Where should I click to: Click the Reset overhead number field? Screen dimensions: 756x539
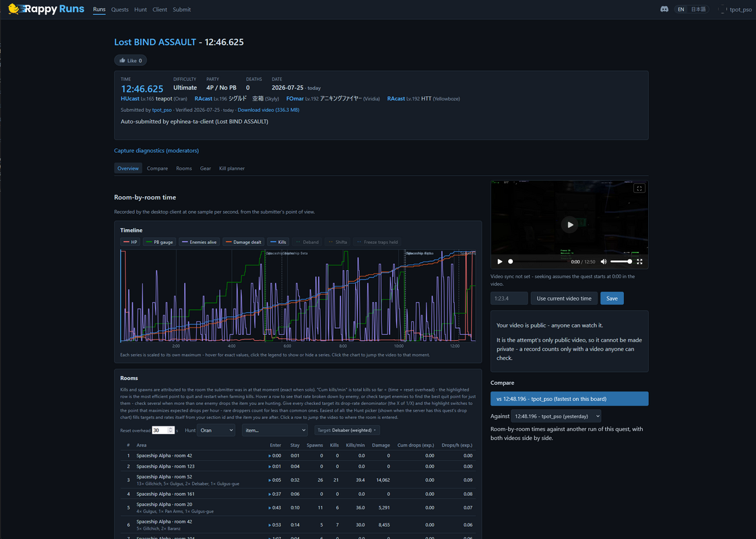(x=163, y=430)
